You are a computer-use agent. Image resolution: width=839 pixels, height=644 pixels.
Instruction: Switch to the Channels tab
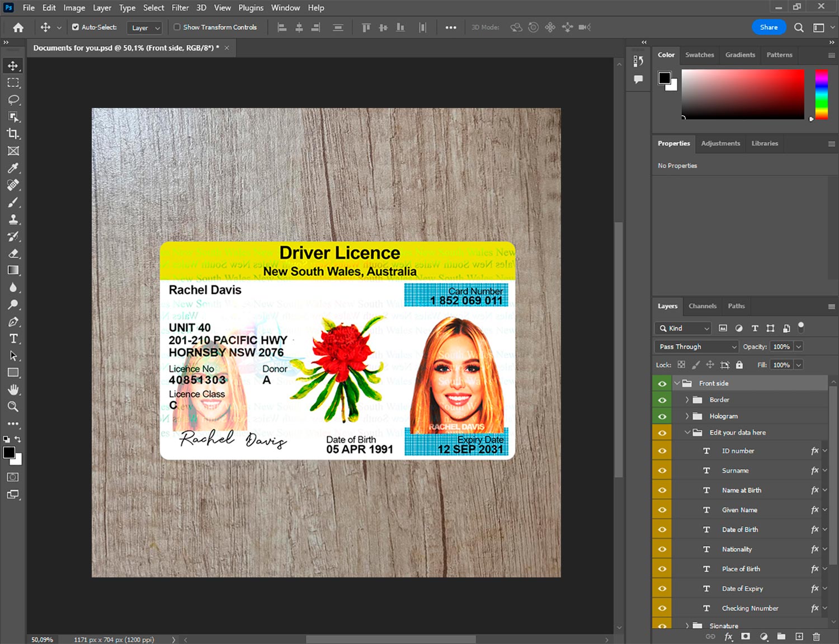tap(702, 306)
